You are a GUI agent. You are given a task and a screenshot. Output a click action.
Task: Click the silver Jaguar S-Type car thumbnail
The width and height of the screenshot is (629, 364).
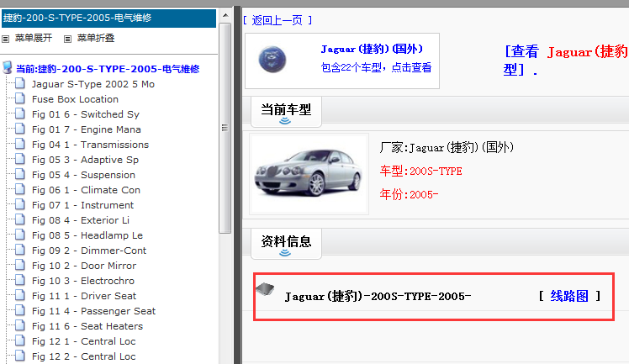pos(308,173)
